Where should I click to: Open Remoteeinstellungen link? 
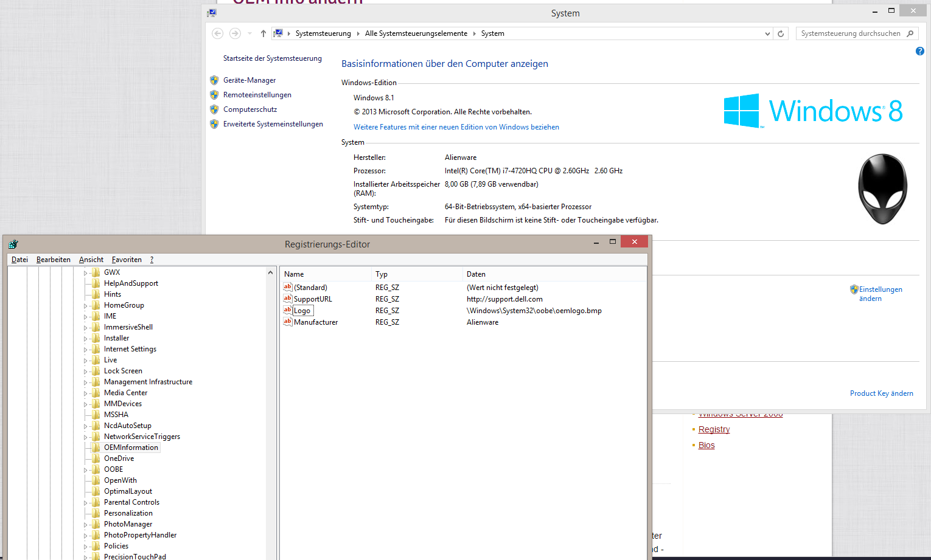(x=257, y=95)
